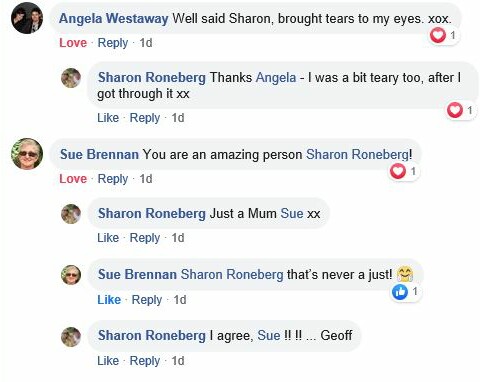The image size is (480, 382).
Task: Toggle active Like under 'never a just' reply
Action: point(109,300)
